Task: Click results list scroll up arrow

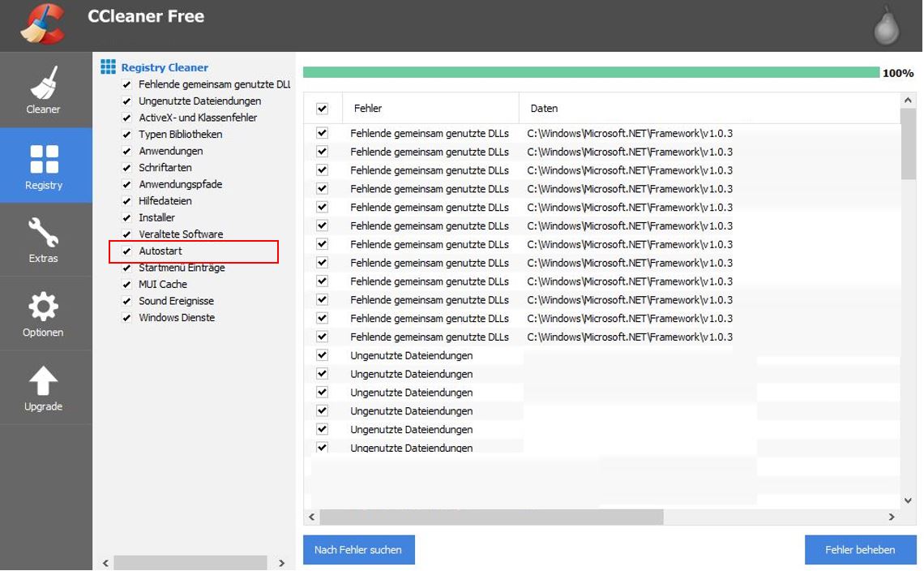Action: (x=908, y=101)
